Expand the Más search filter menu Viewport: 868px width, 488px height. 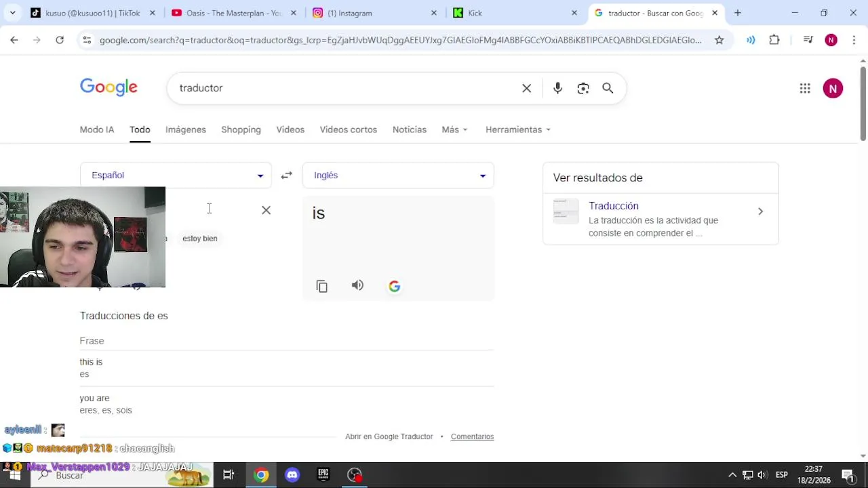coord(454,129)
